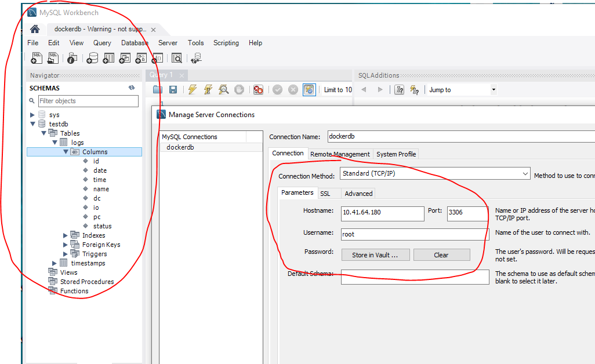Run Explain on the current statement icon

223,89
